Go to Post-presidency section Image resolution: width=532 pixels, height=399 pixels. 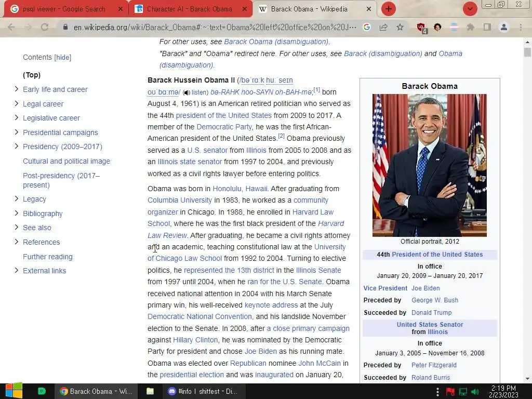pyautogui.click(x=61, y=180)
